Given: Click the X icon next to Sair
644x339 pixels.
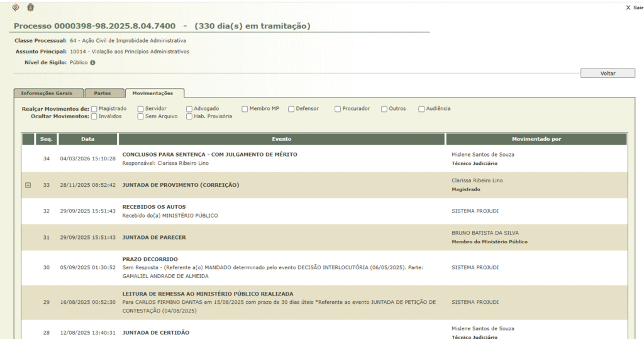Looking at the screenshot, I should 628,8.
